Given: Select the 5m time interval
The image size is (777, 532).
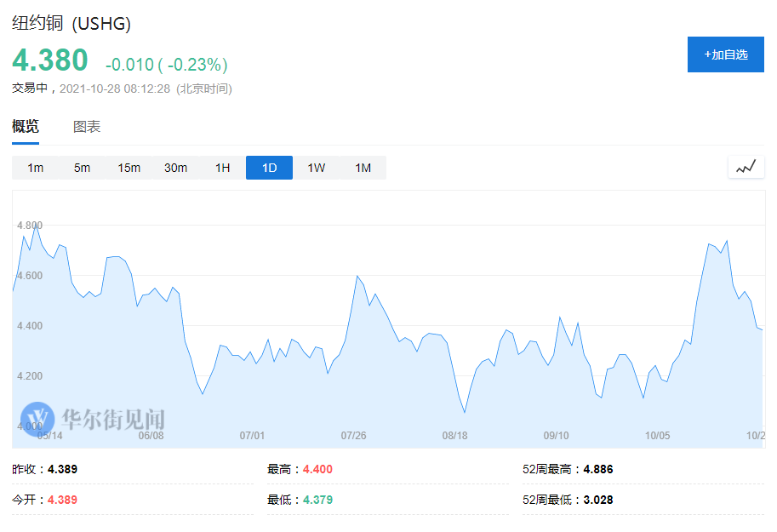Looking at the screenshot, I should pos(83,168).
